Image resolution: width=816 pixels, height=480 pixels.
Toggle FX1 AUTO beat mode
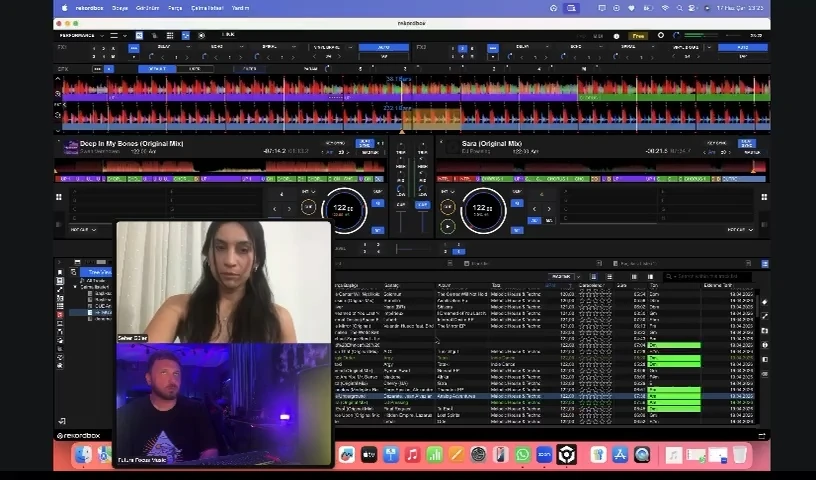[x=384, y=47]
